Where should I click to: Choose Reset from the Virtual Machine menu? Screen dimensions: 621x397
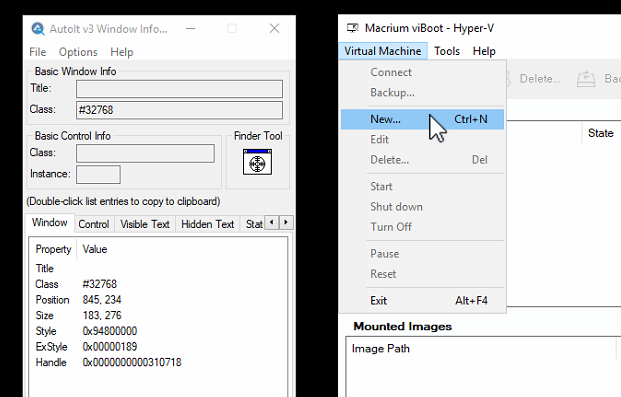coord(423,274)
